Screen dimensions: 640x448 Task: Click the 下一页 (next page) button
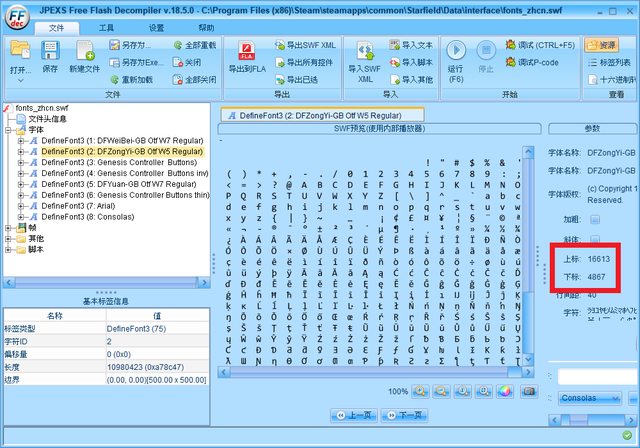[405, 415]
